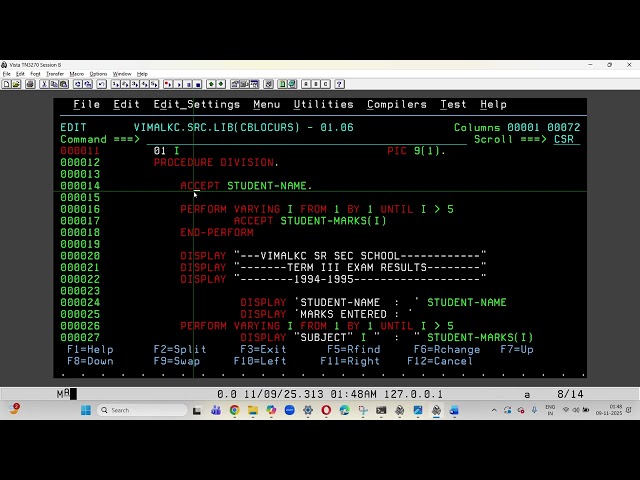The image size is (640, 480).
Task: Click the macro Stop square icon
Action: [x=198, y=84]
